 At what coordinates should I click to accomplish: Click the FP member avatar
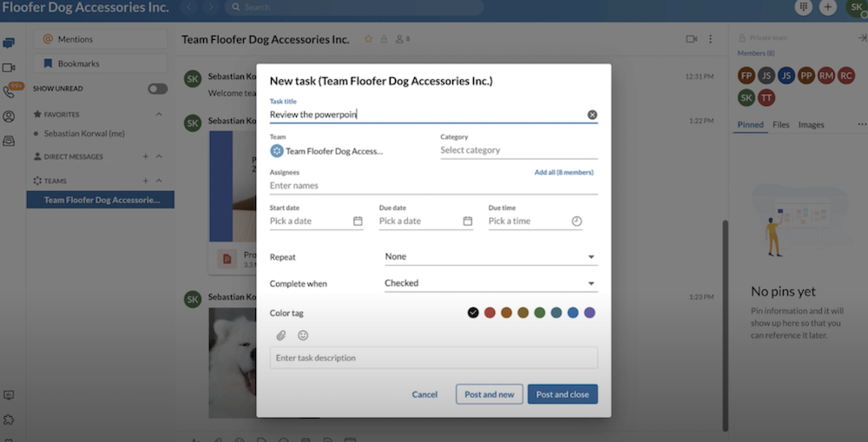[746, 76]
